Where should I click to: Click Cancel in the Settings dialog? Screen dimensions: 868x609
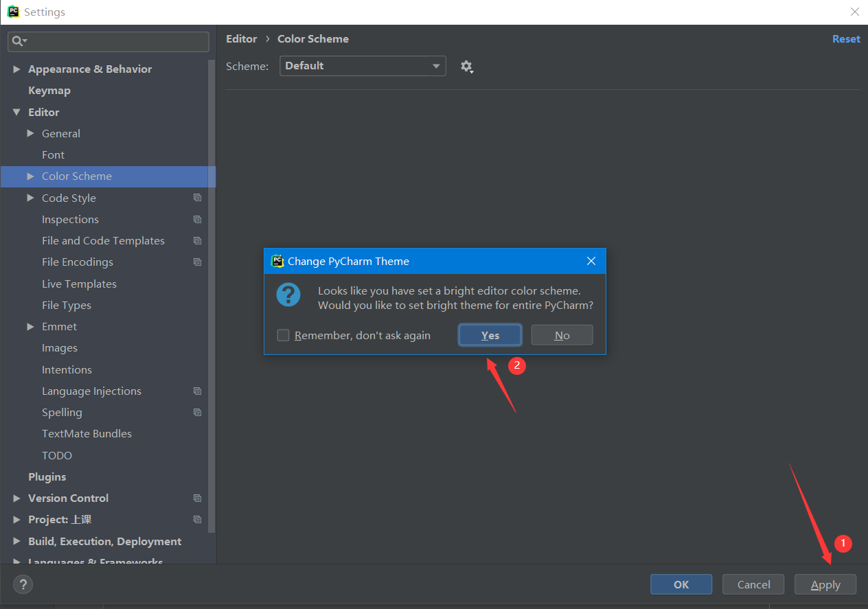(753, 584)
